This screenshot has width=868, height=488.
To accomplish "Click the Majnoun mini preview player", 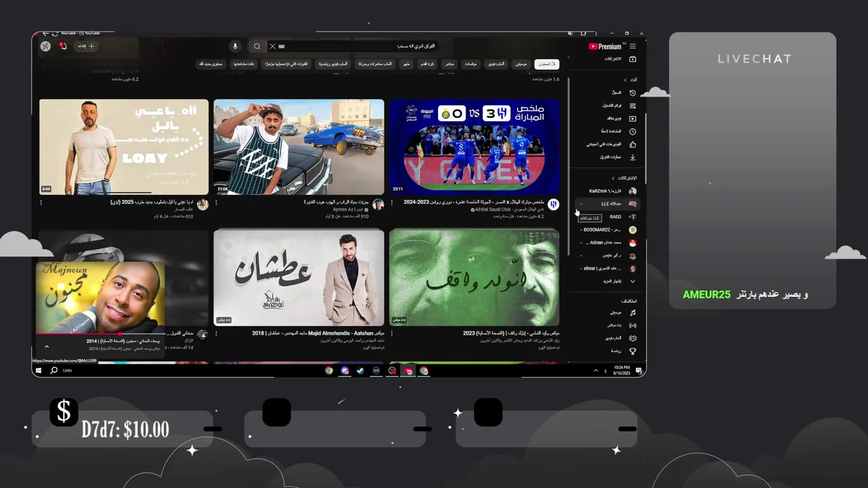I will [x=100, y=297].
